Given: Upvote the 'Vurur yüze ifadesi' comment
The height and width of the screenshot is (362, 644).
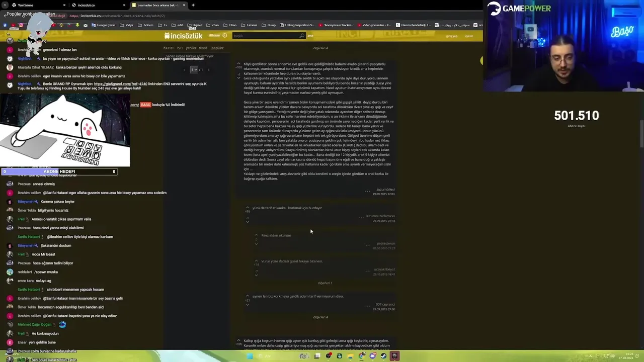Looking at the screenshot, I should [256, 261].
